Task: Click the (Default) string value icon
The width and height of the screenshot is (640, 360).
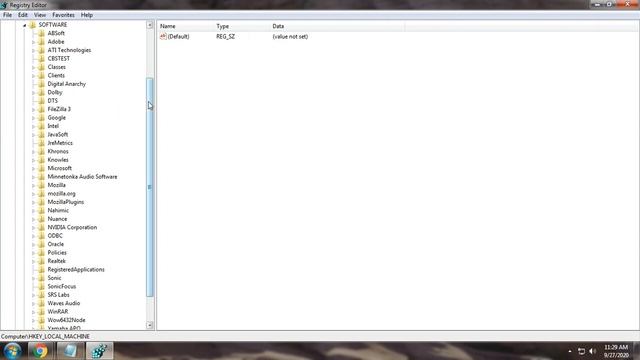Action: point(163,36)
